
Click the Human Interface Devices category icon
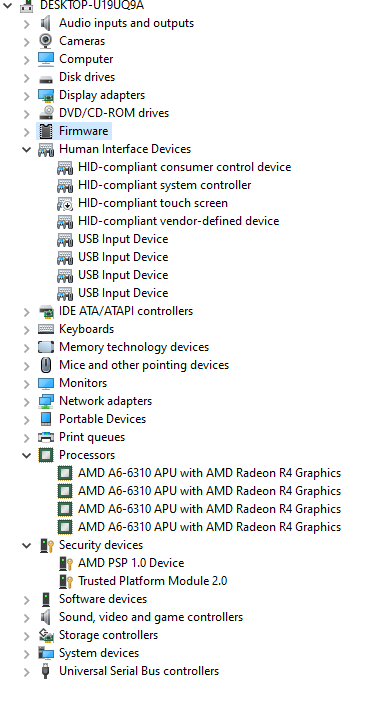coord(46,149)
